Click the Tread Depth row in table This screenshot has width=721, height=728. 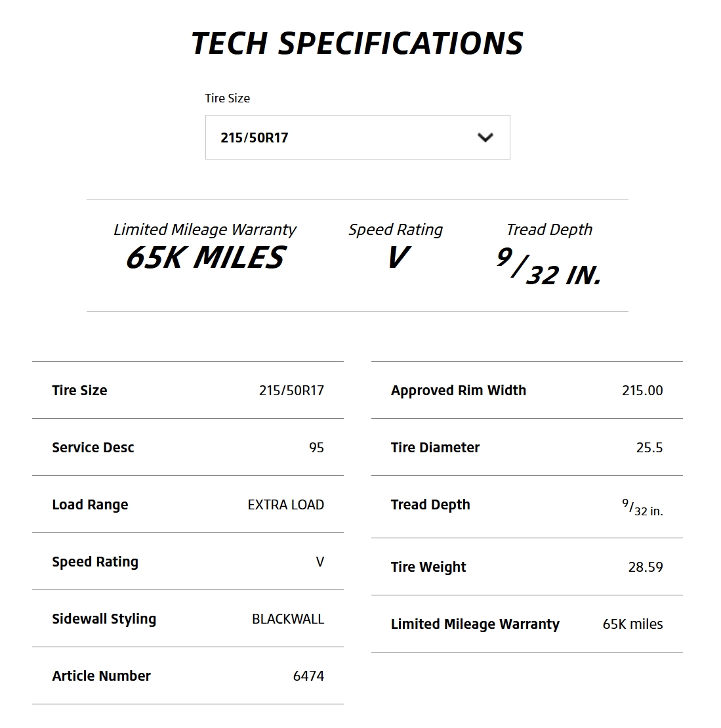527,507
